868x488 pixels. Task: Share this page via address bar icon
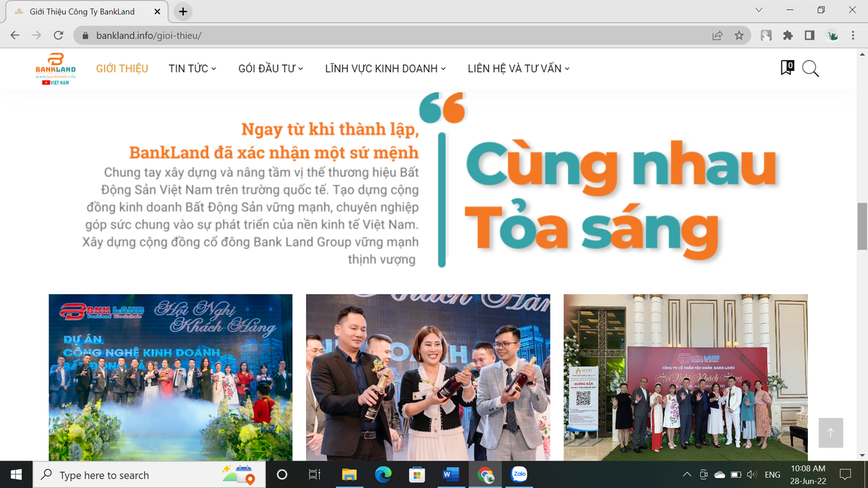click(x=717, y=35)
